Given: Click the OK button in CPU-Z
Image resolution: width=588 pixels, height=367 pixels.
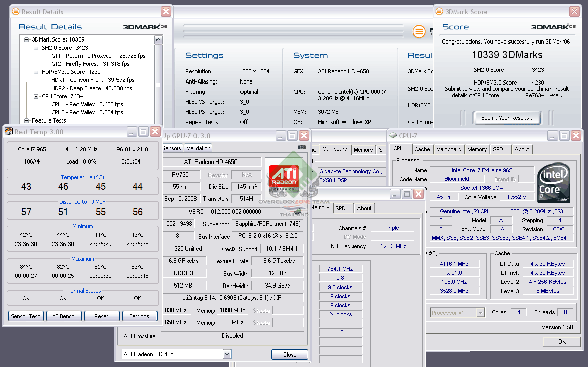Looking at the screenshot, I should [x=561, y=342].
